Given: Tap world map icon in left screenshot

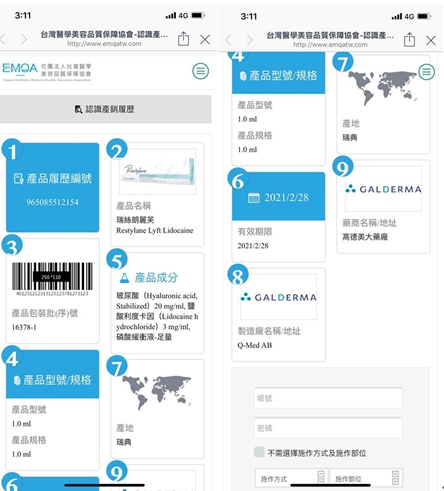Looking at the screenshot, I should (157, 392).
